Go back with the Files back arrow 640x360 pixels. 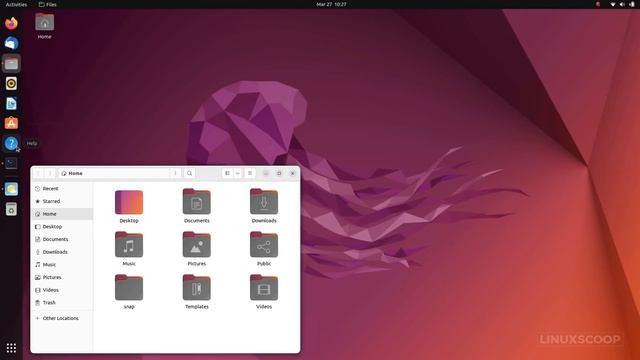(38, 173)
